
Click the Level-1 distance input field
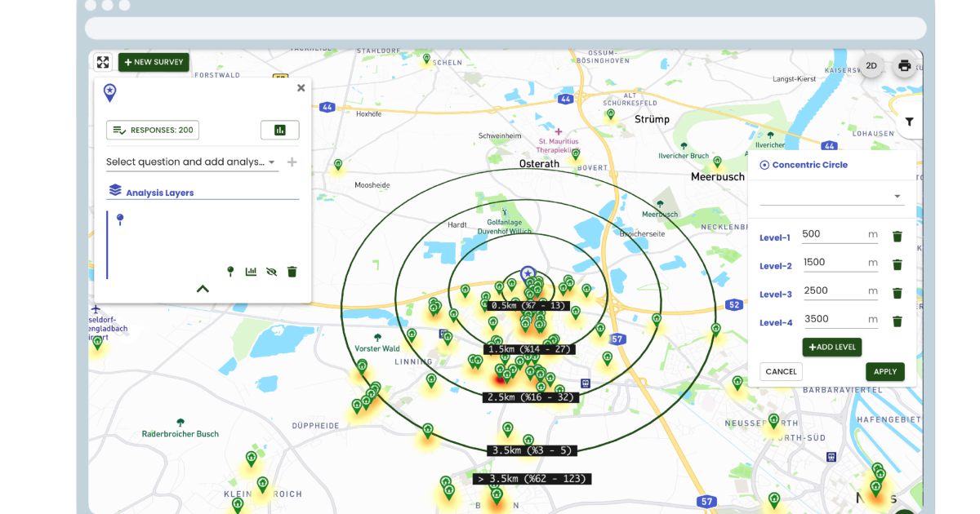click(835, 233)
